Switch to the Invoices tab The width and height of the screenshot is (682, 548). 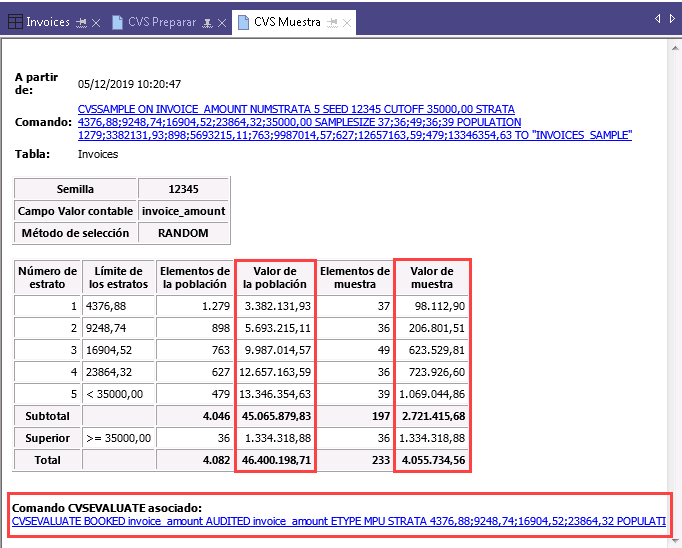(48, 21)
